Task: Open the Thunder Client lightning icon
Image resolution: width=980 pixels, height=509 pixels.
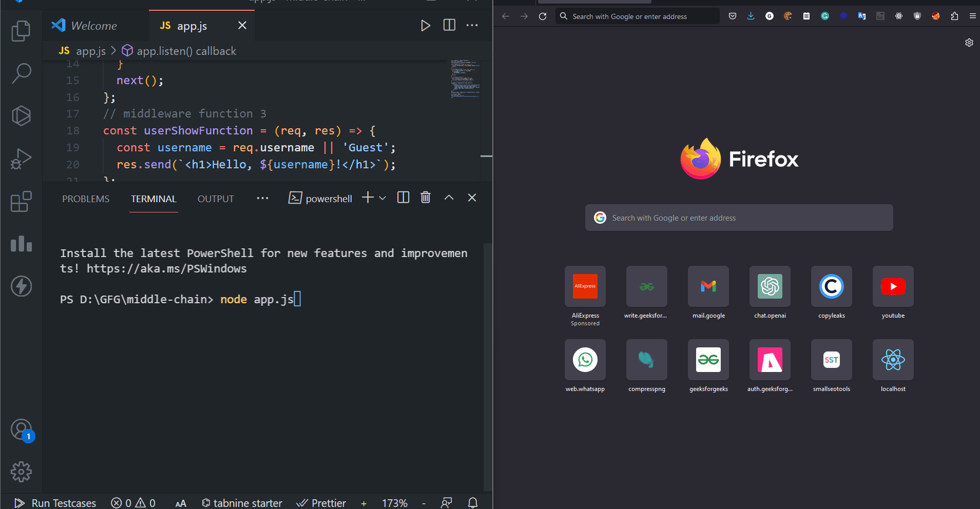Action: tap(21, 286)
